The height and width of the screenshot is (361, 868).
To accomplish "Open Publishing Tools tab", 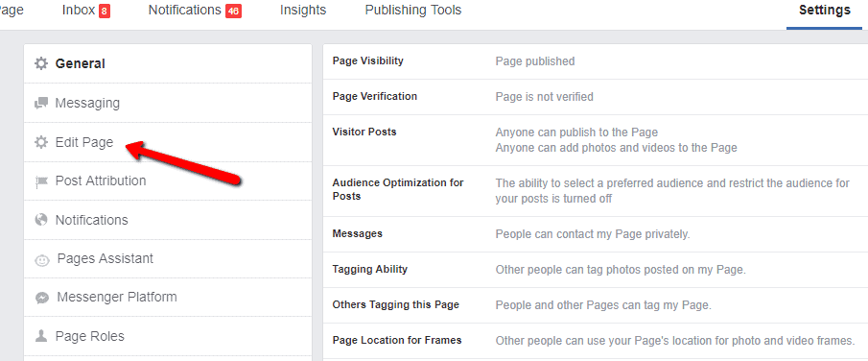I will (x=413, y=10).
